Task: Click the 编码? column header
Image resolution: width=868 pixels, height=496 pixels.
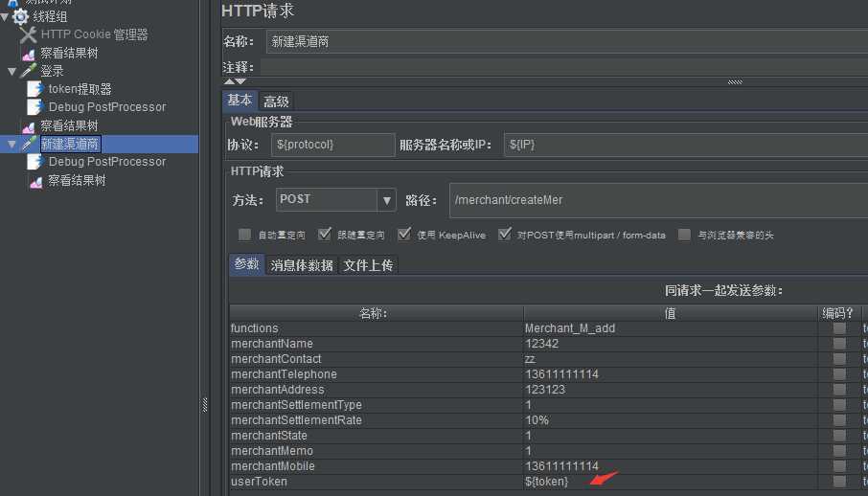Action: pyautogui.click(x=839, y=313)
